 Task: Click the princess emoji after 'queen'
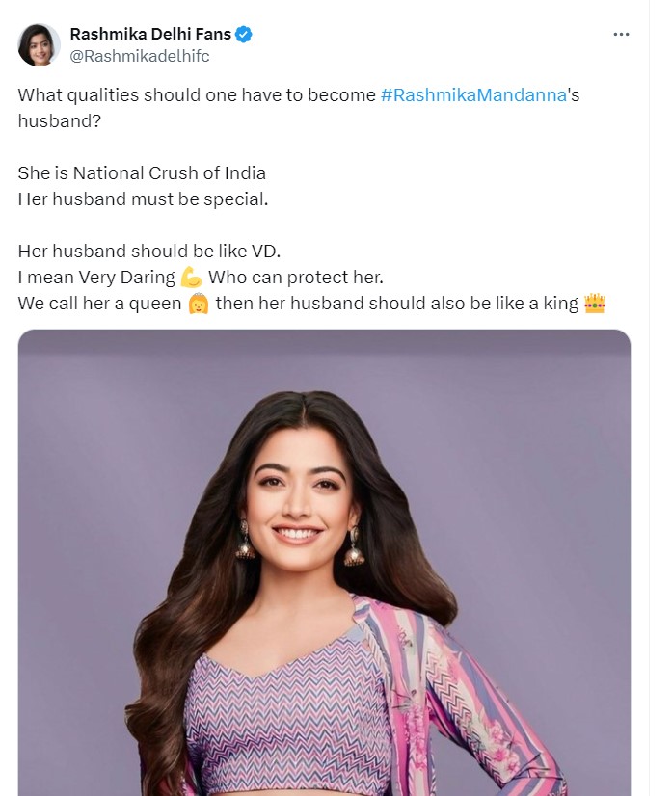[x=200, y=305]
